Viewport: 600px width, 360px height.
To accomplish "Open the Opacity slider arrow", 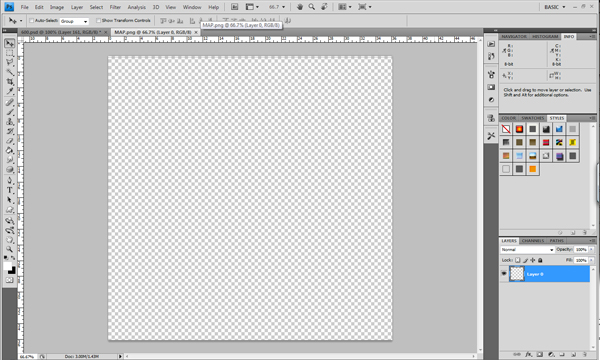I will coord(592,249).
